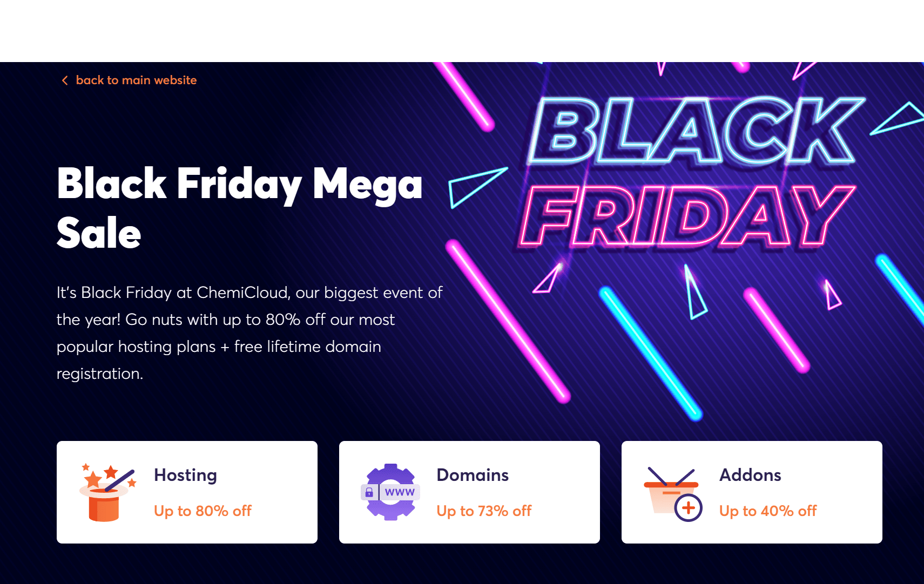Click the 'Up to 40% off' text
The height and width of the screenshot is (584, 924).
click(x=768, y=511)
